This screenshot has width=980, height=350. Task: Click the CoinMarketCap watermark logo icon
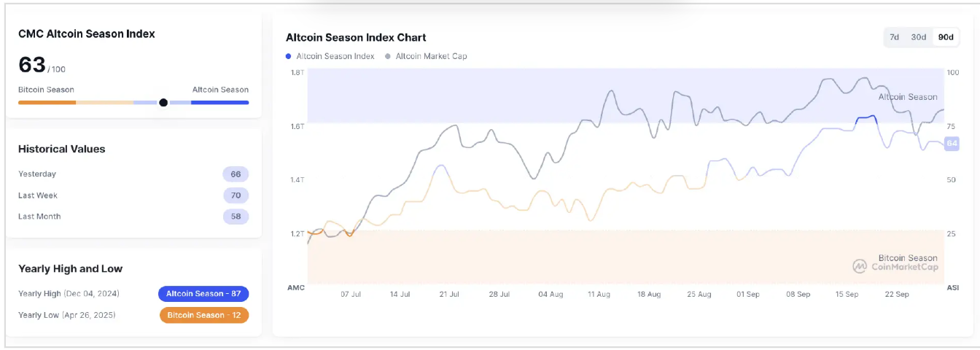click(x=860, y=266)
